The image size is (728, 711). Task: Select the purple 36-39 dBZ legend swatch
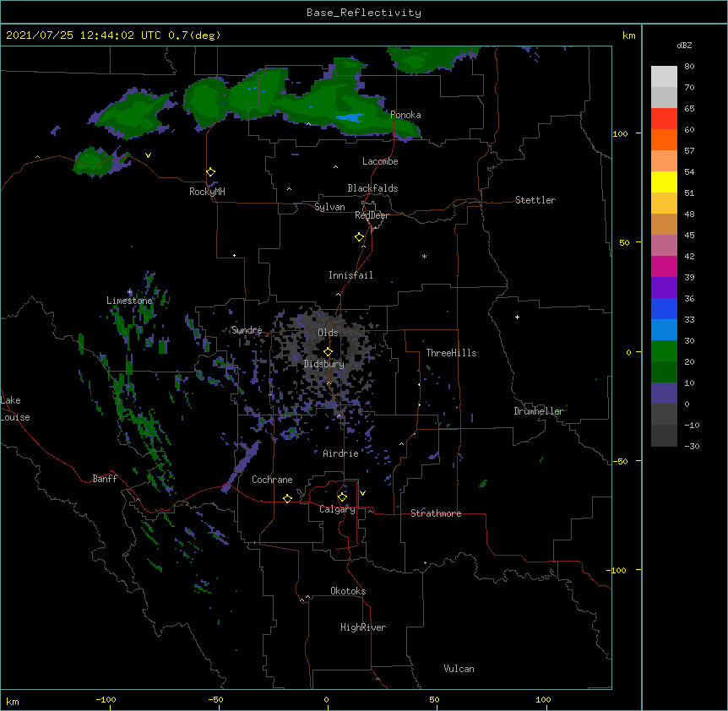(x=664, y=287)
